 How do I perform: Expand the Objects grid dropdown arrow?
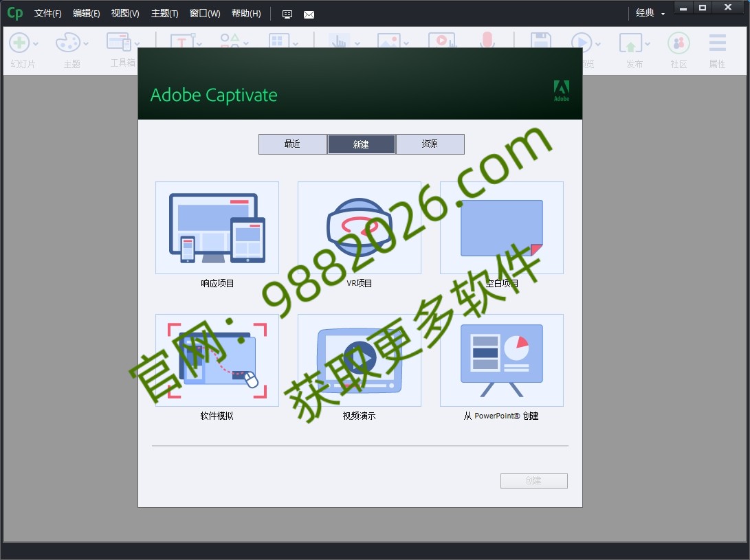[x=296, y=44]
